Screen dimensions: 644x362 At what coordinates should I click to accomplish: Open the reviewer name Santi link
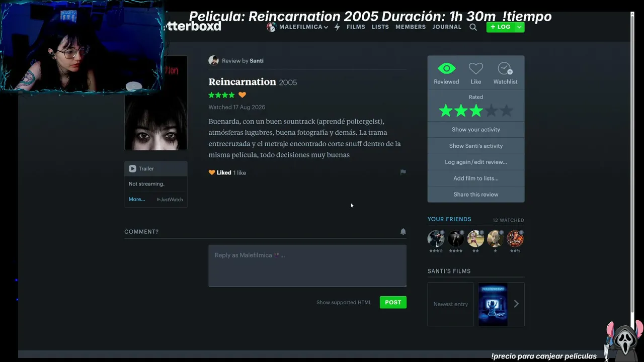point(257,61)
